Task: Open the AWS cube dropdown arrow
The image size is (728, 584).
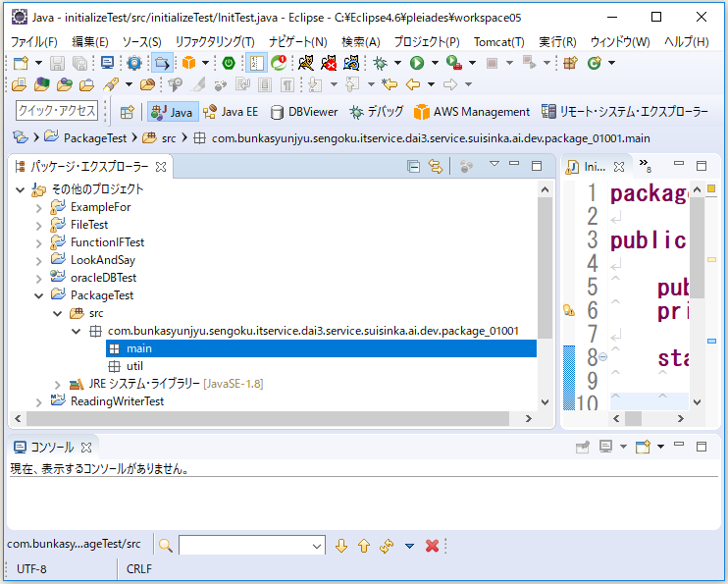Action: (x=205, y=63)
